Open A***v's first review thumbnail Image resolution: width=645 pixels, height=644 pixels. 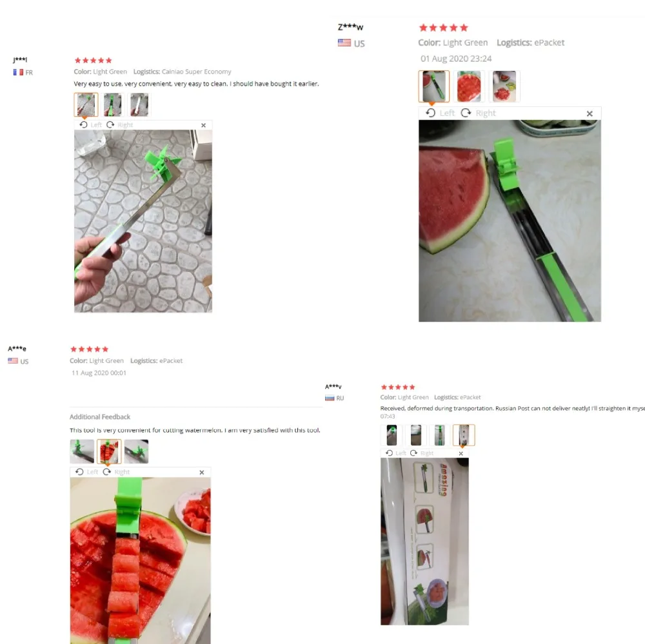point(392,435)
